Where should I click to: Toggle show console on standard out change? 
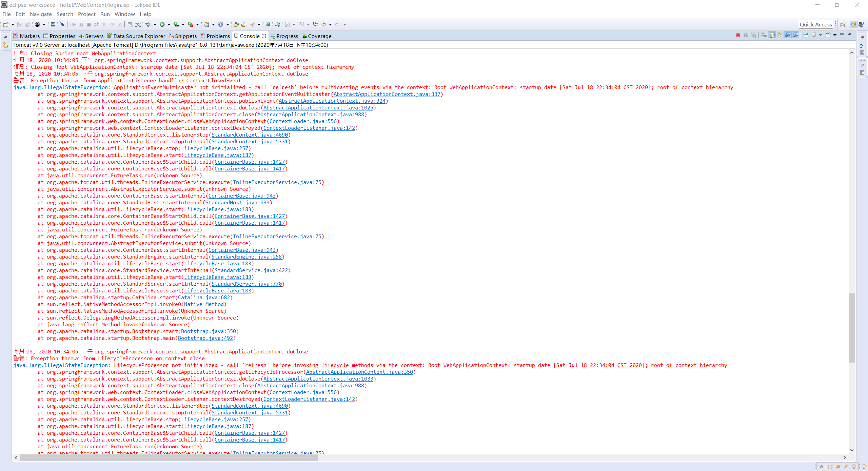(x=788, y=35)
